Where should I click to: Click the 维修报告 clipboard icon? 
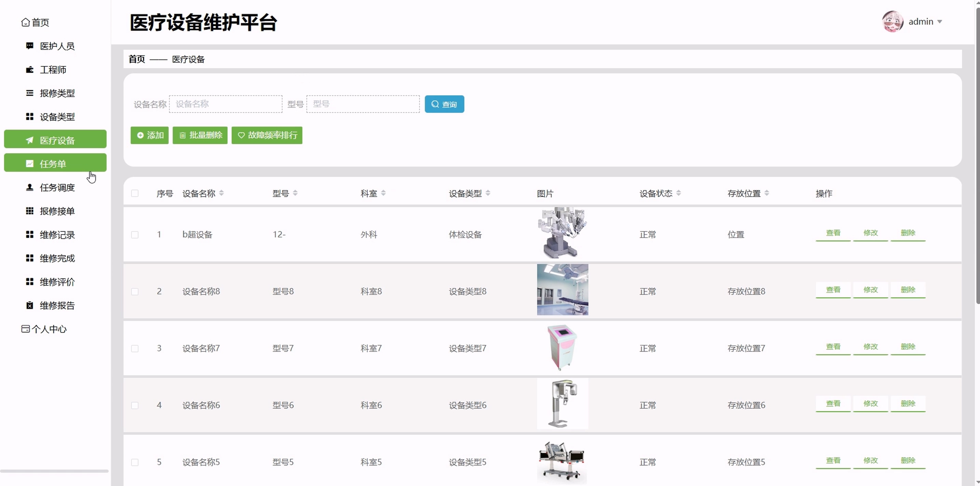pos(30,306)
